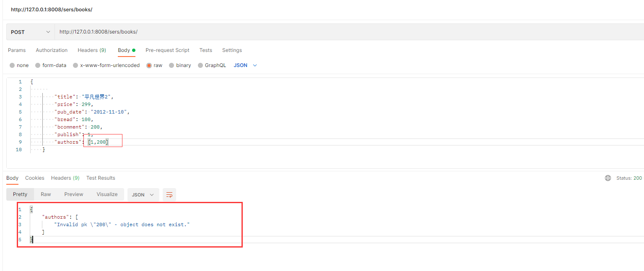This screenshot has width=644, height=271.
Task: Expand the request body JSON type dropdown
Action: [245, 65]
